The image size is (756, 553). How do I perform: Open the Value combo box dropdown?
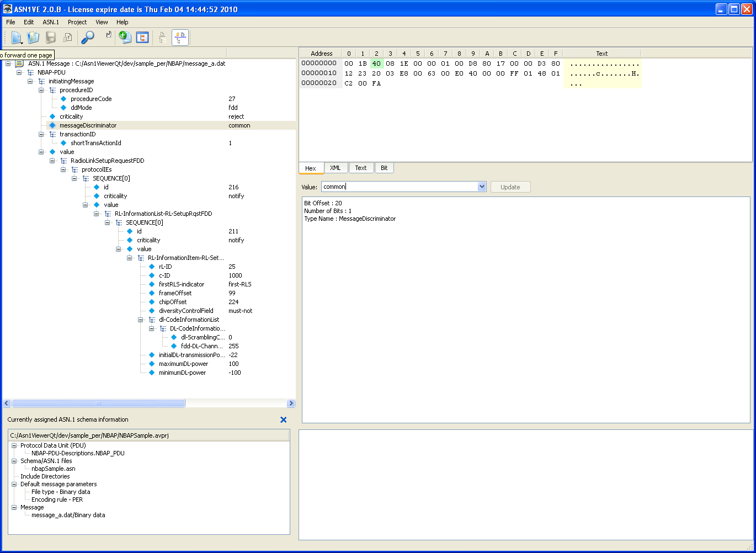click(x=482, y=187)
